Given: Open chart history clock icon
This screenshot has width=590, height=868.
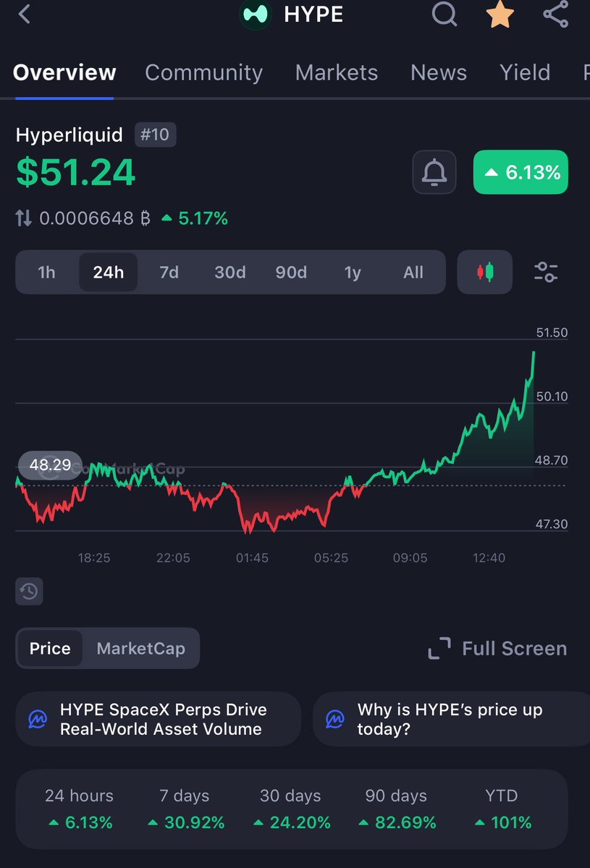Looking at the screenshot, I should pyautogui.click(x=29, y=592).
